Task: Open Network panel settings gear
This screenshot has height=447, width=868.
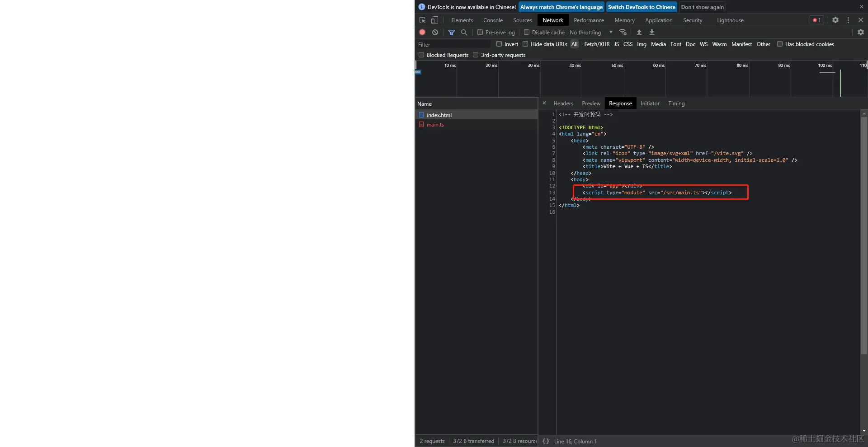Action: (861, 33)
